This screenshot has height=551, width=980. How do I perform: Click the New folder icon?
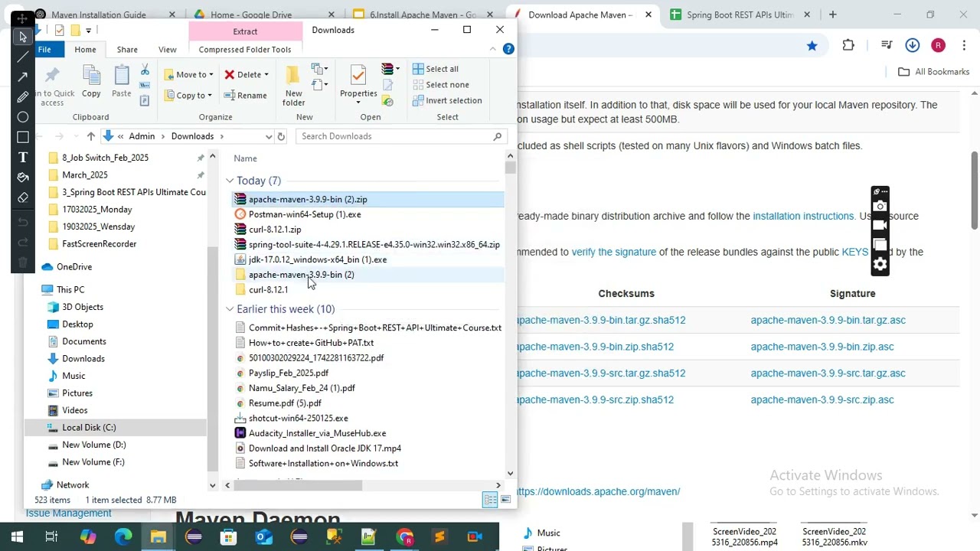(293, 86)
